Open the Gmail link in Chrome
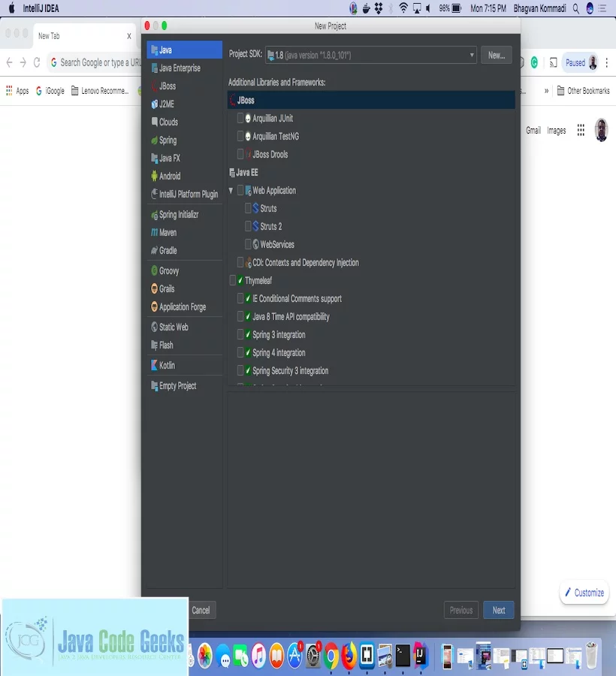616x676 pixels. (x=533, y=130)
